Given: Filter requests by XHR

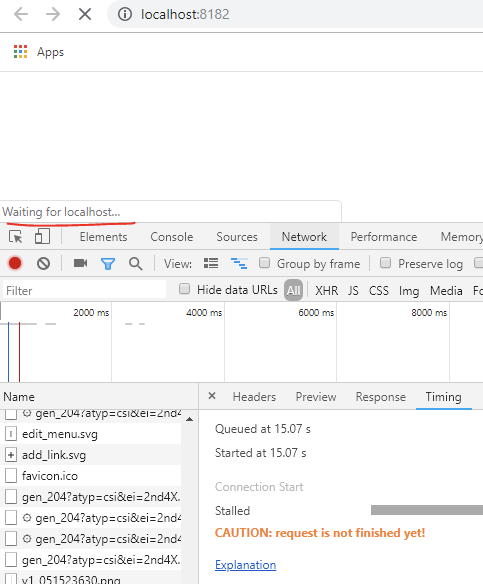Looking at the screenshot, I should click(x=327, y=291).
